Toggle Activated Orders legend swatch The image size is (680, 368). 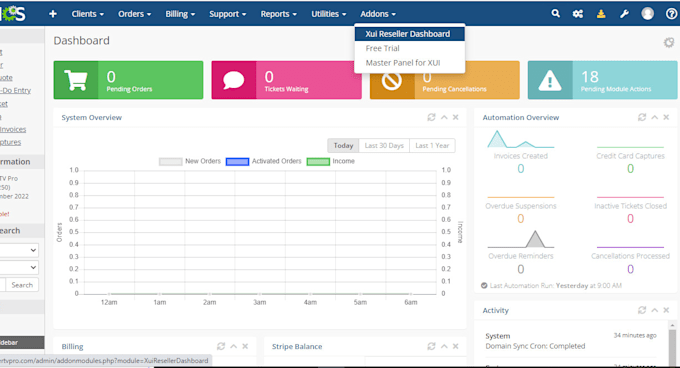click(x=237, y=162)
